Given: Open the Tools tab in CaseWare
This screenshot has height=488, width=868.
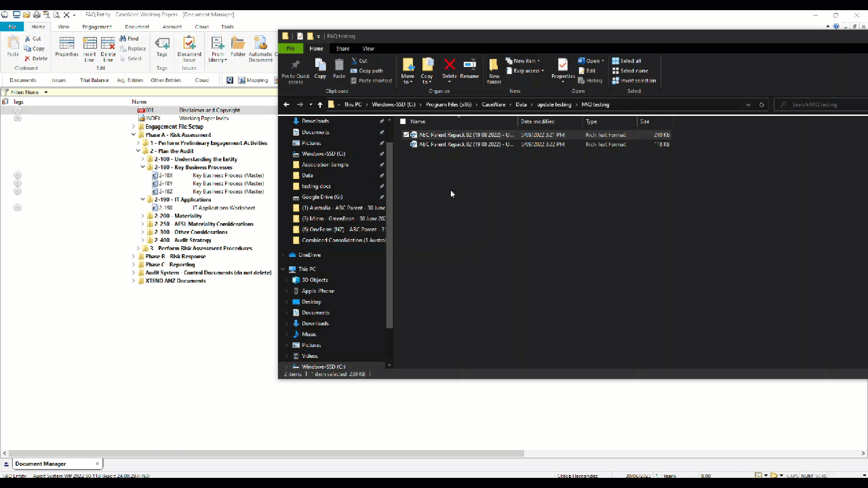Looking at the screenshot, I should pos(227,27).
